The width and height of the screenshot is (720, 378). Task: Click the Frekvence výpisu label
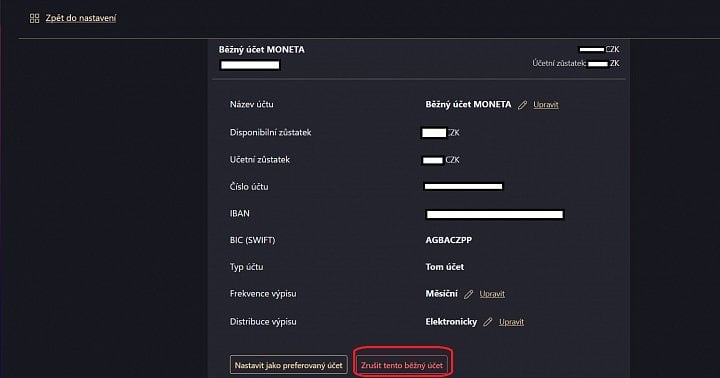tap(263, 293)
